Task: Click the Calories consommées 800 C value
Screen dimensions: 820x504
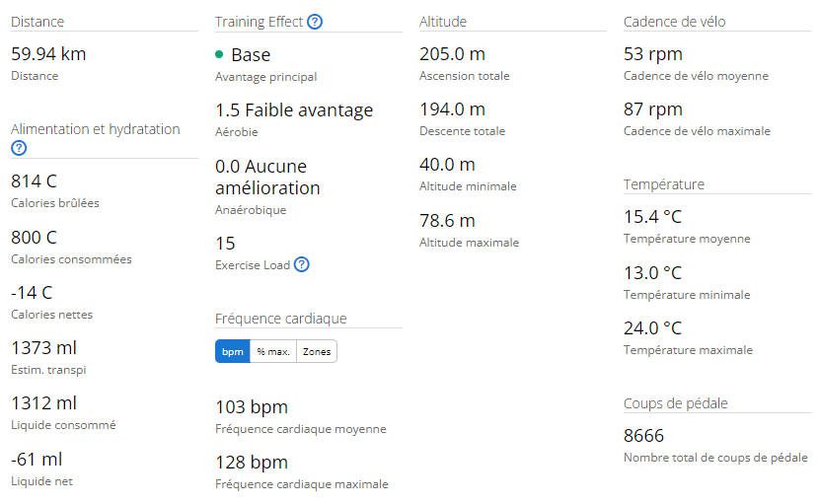Action: click(x=34, y=238)
